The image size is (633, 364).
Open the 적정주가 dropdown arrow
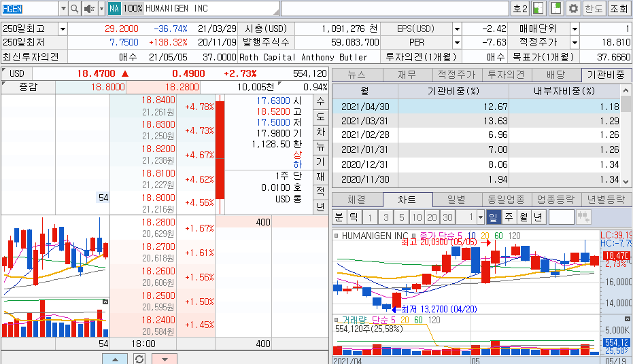coord(575,42)
